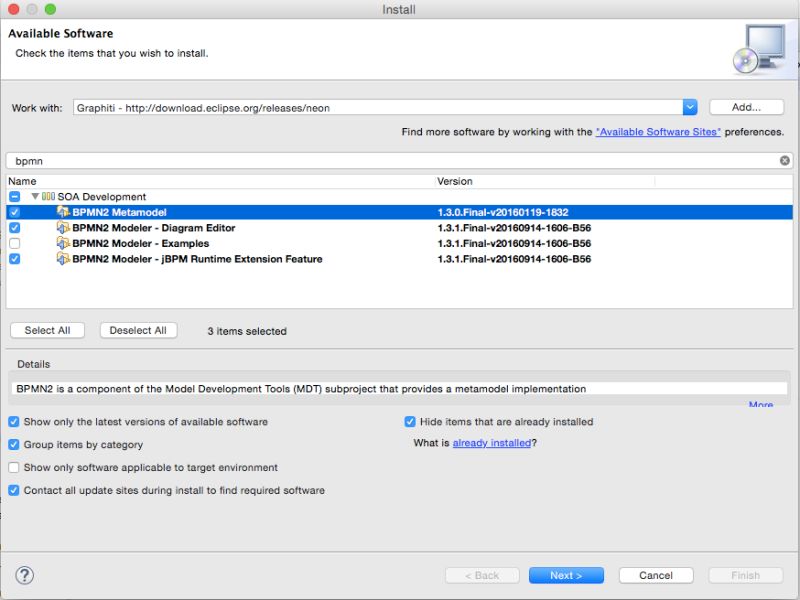The image size is (800, 600).
Task: Select the BPMN2 Modeler - Diagram Editor row
Action: [399, 228]
